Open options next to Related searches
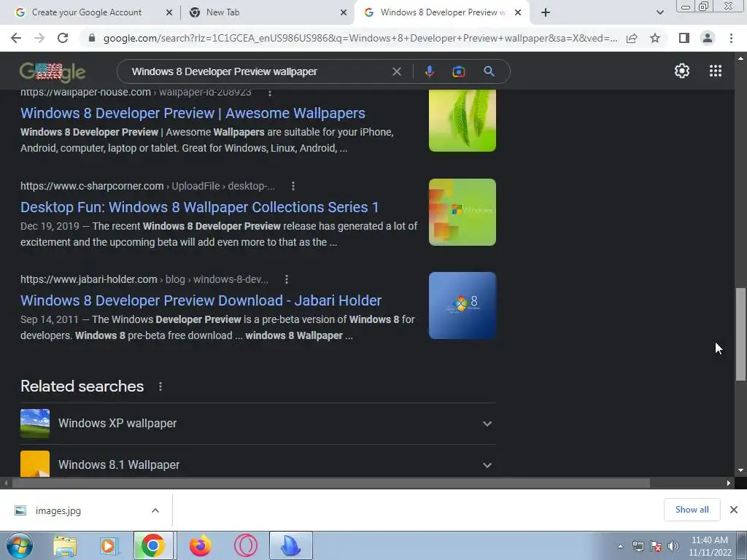 pos(160,386)
